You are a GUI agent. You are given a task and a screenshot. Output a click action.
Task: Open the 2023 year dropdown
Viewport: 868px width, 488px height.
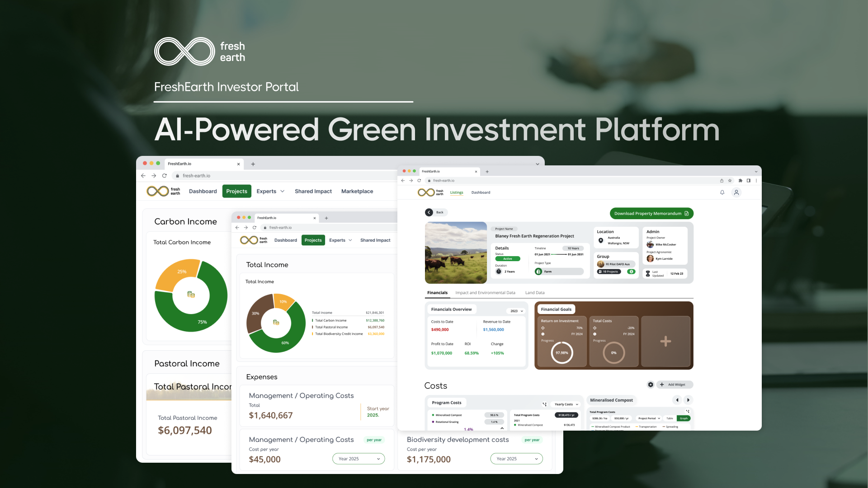[517, 311]
